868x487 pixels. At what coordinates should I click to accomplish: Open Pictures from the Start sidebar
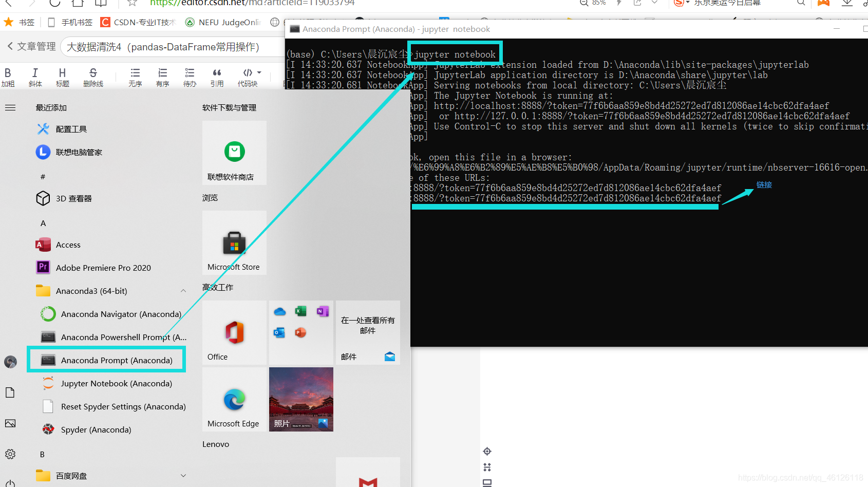tap(10, 423)
